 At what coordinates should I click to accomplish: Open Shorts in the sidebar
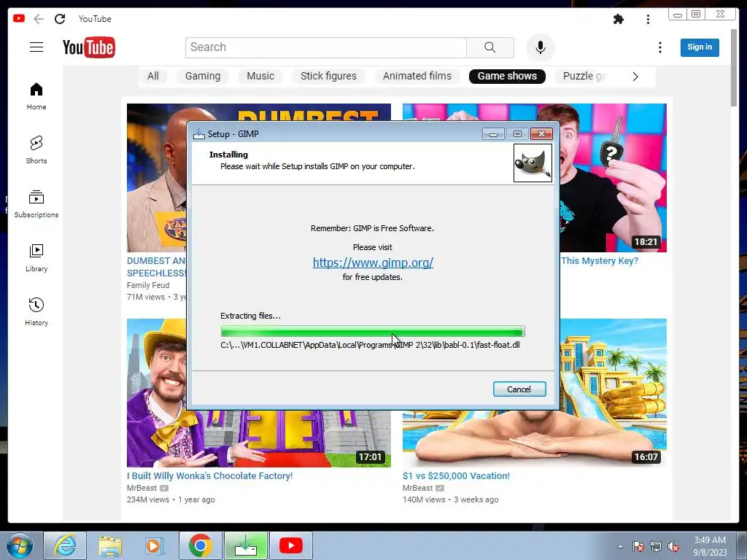[36, 150]
